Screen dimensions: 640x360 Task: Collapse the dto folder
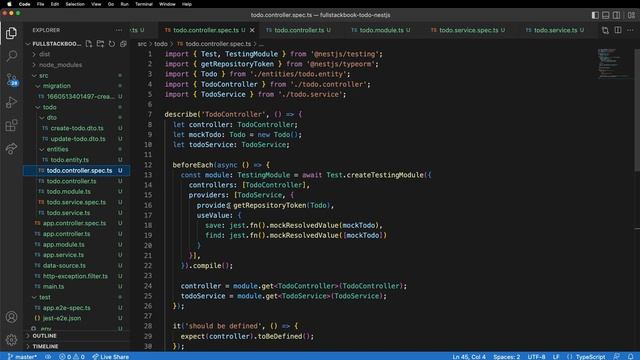click(77, 118)
